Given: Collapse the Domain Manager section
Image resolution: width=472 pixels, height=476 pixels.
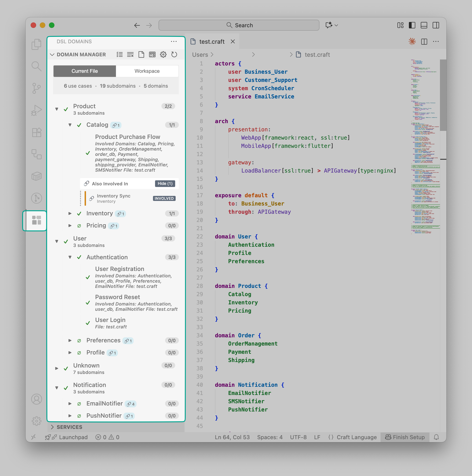Looking at the screenshot, I should [52, 54].
